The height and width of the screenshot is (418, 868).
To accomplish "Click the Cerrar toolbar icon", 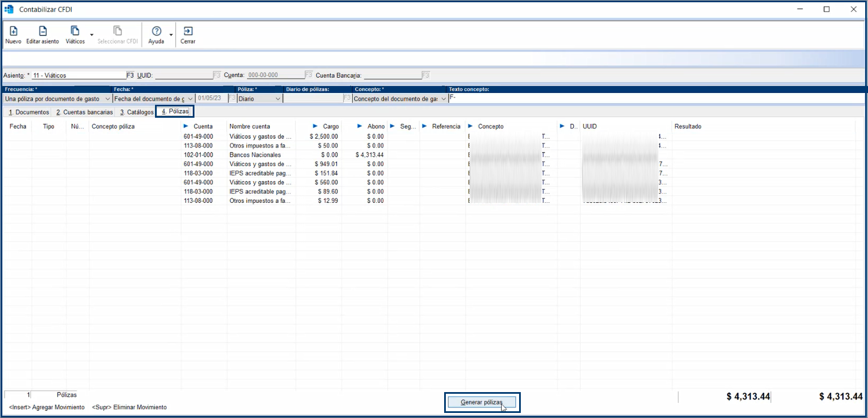I will (188, 32).
